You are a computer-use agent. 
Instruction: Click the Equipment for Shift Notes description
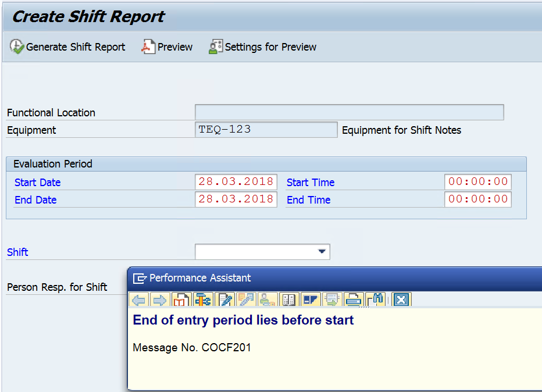402,130
